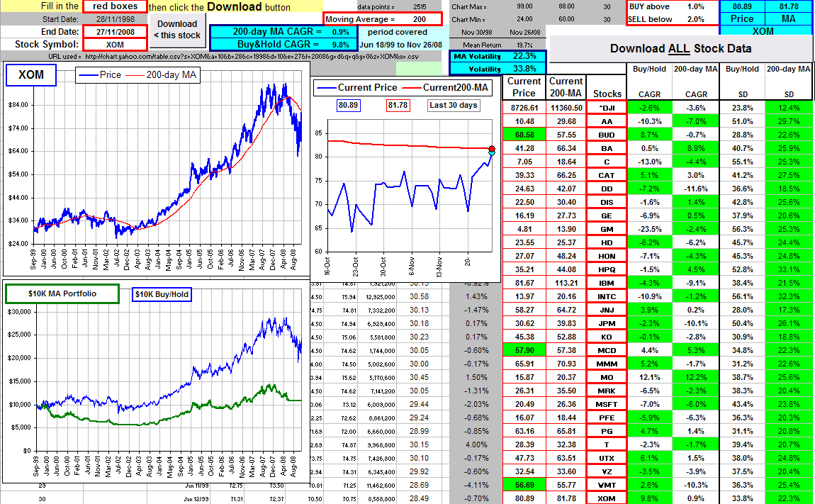Click the BUD stock symbol cell
The width and height of the screenshot is (815, 504).
point(607,135)
